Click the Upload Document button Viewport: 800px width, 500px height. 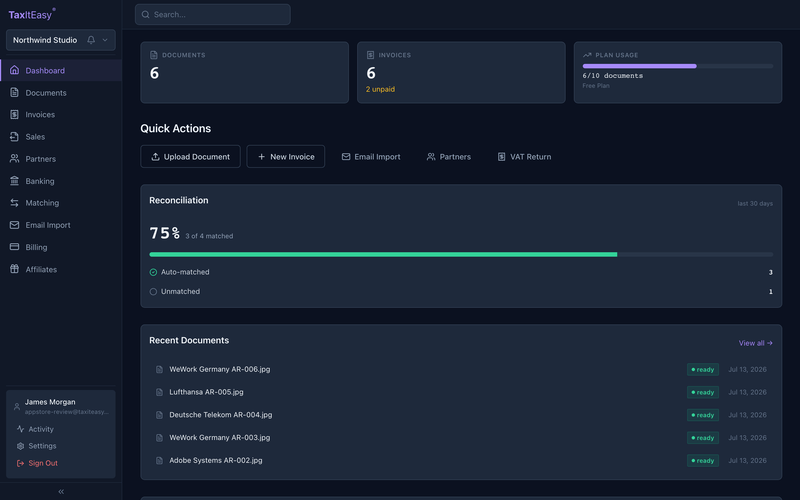pyautogui.click(x=190, y=157)
